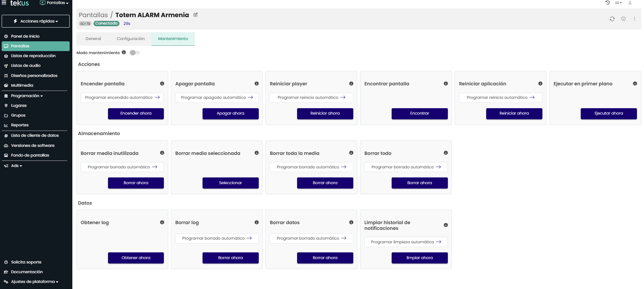Toggle the hamburger sidebar menu
644x289 pixels.
tap(4, 3)
